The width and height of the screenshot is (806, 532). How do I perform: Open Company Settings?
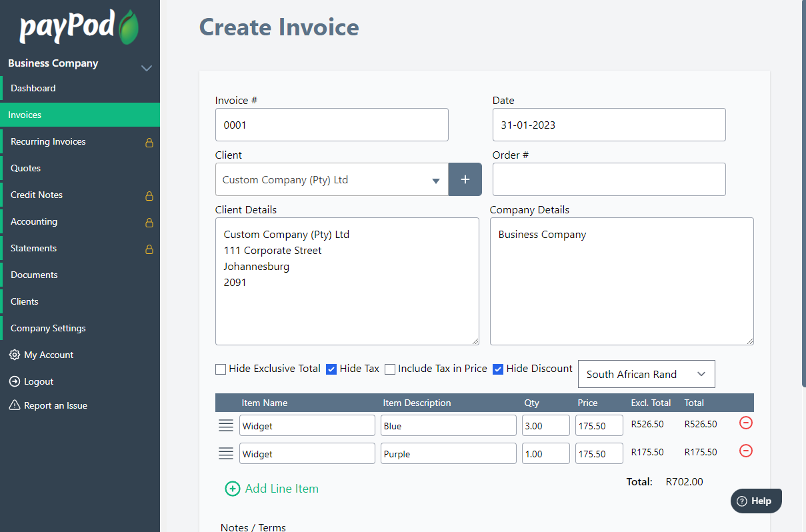coord(80,328)
